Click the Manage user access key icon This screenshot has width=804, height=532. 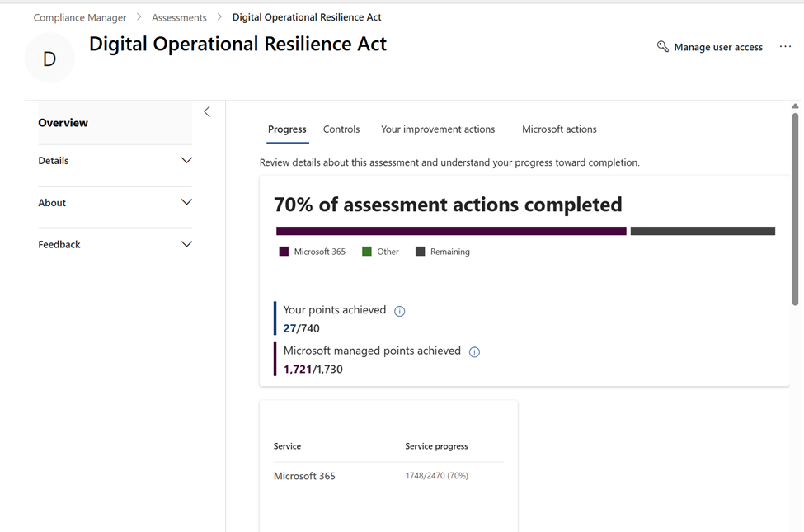tap(662, 47)
